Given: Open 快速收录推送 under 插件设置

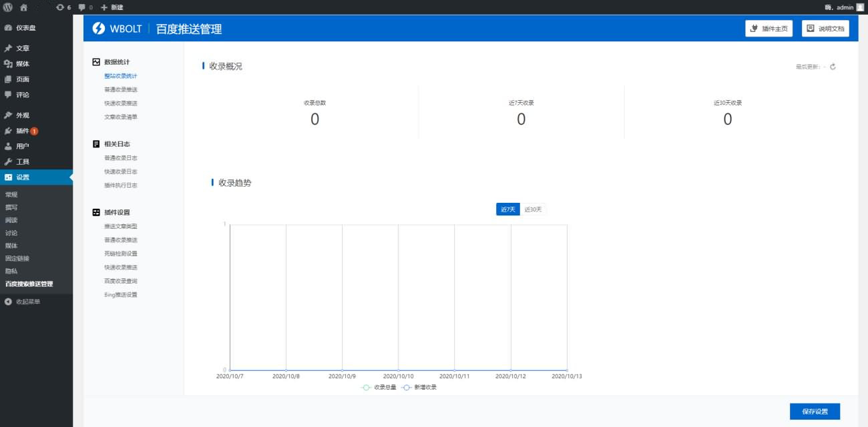Looking at the screenshot, I should [x=121, y=268].
